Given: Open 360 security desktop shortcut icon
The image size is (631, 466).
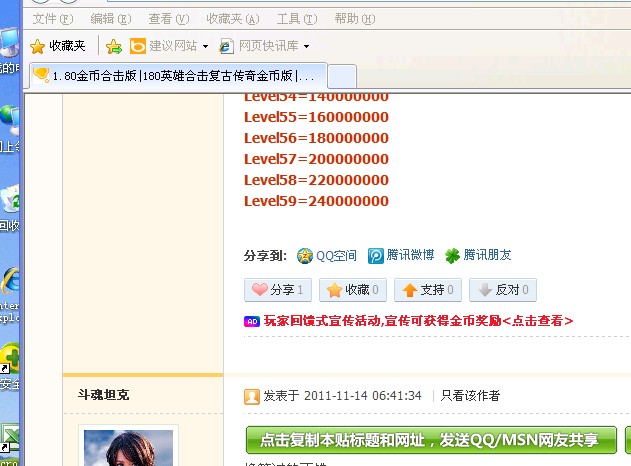Looking at the screenshot, I should tap(10, 357).
